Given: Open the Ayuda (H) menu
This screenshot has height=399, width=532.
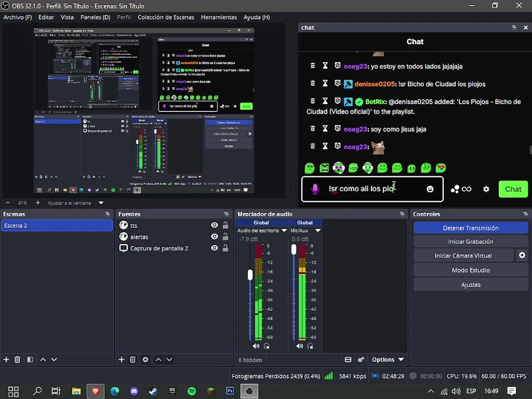Looking at the screenshot, I should (257, 17).
